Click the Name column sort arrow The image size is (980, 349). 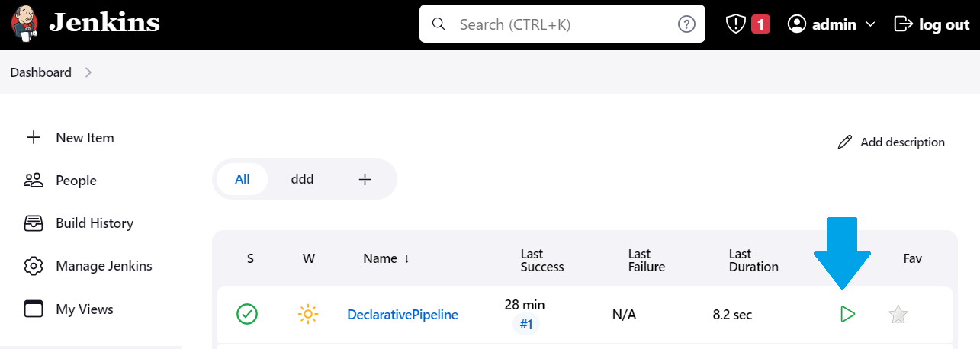click(x=406, y=258)
